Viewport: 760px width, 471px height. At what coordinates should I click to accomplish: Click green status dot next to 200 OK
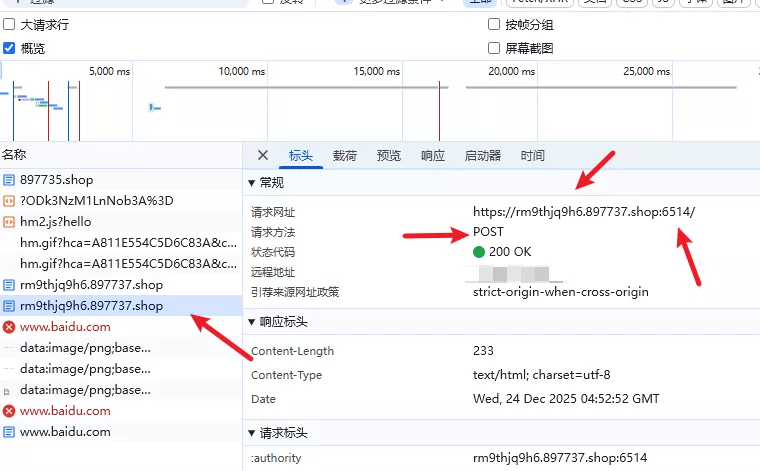point(479,252)
